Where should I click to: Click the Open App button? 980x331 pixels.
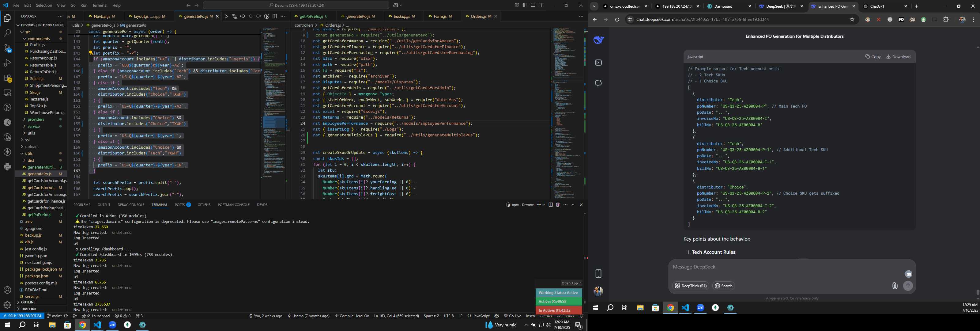click(x=571, y=283)
